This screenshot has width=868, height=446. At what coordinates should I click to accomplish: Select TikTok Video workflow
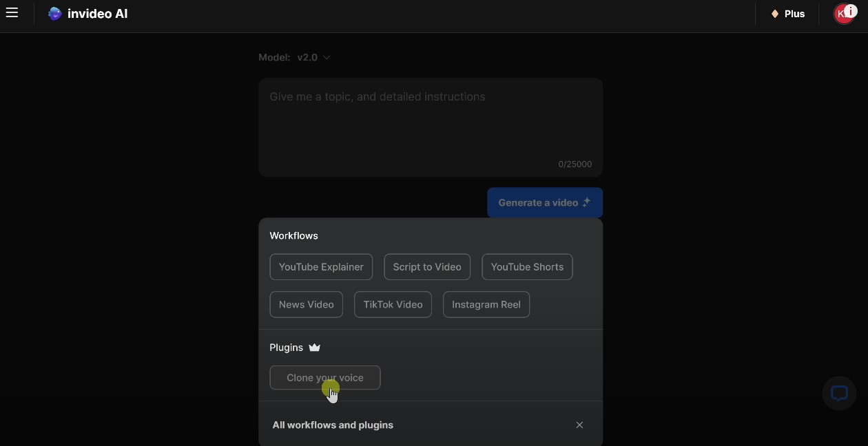click(393, 304)
